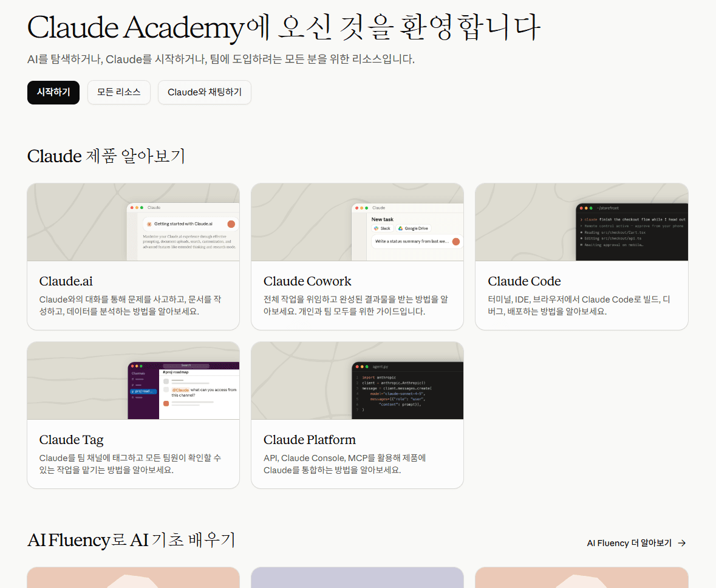Click the first peach AI Fluency card
The image size is (716, 588).
click(134, 578)
